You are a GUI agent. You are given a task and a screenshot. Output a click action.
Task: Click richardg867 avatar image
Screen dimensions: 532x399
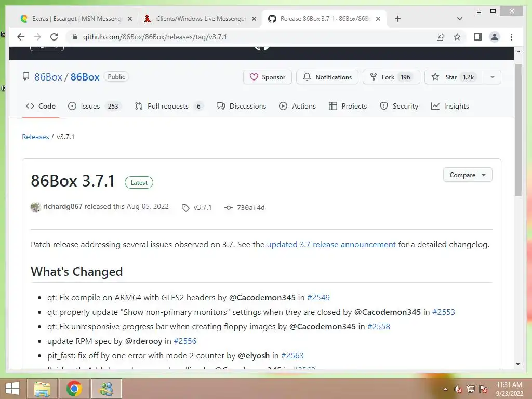click(36, 207)
